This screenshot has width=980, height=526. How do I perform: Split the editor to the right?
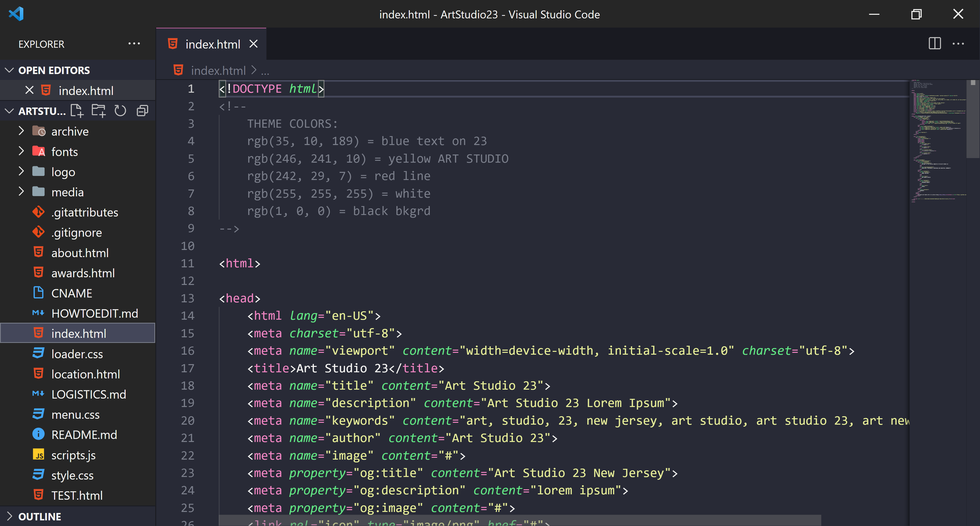click(x=935, y=44)
